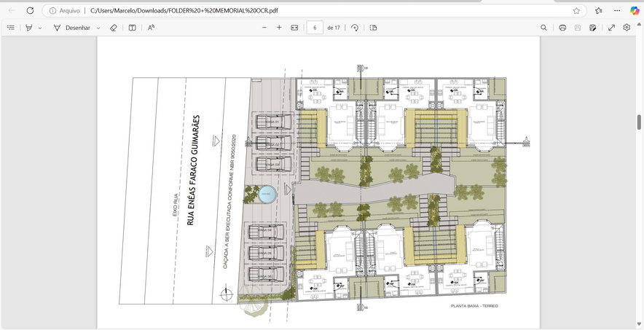Click the 'EIXO RUA' label
The image size is (644, 330).
[176, 205]
